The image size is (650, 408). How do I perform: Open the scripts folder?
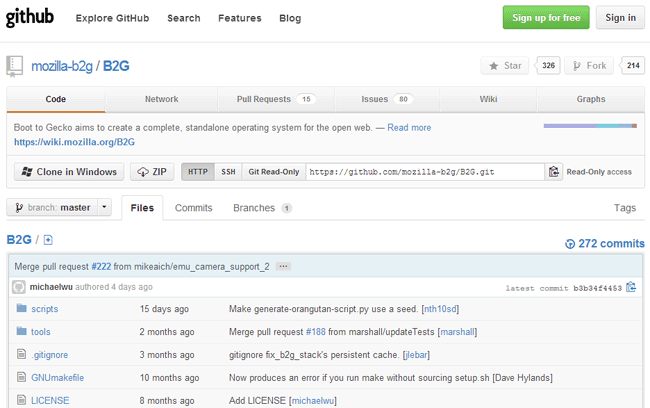(44, 309)
